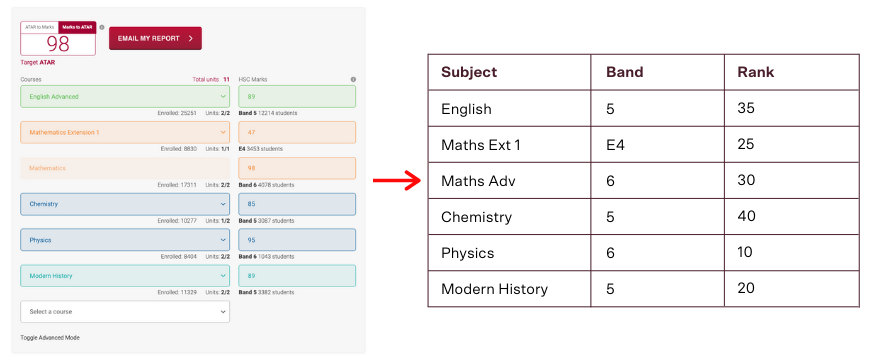Open the Modern History course dropdown
This screenshot has width=870, height=360.
click(x=125, y=276)
